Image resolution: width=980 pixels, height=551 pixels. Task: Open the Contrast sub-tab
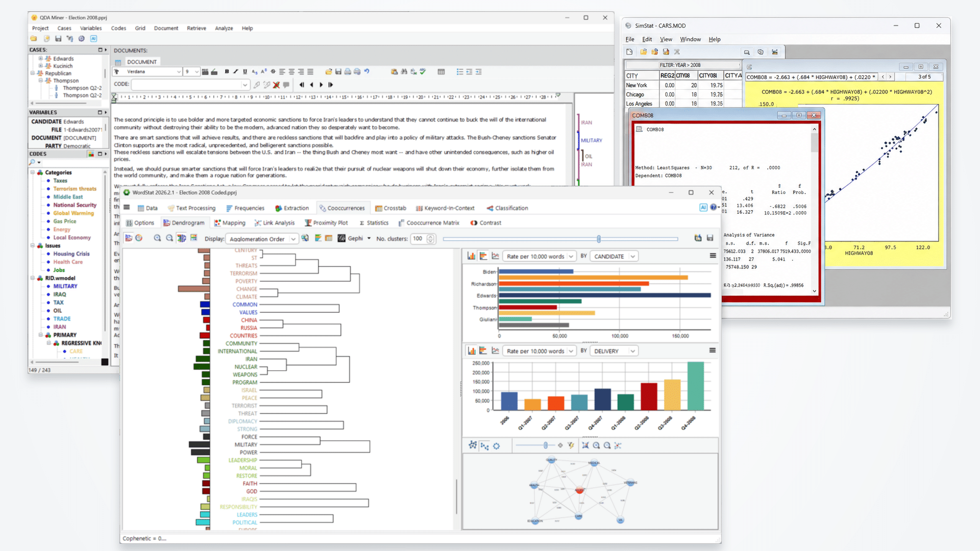pyautogui.click(x=486, y=223)
